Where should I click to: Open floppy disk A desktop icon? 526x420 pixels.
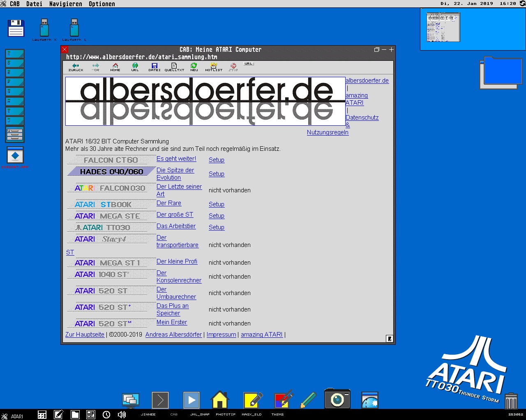[16, 28]
